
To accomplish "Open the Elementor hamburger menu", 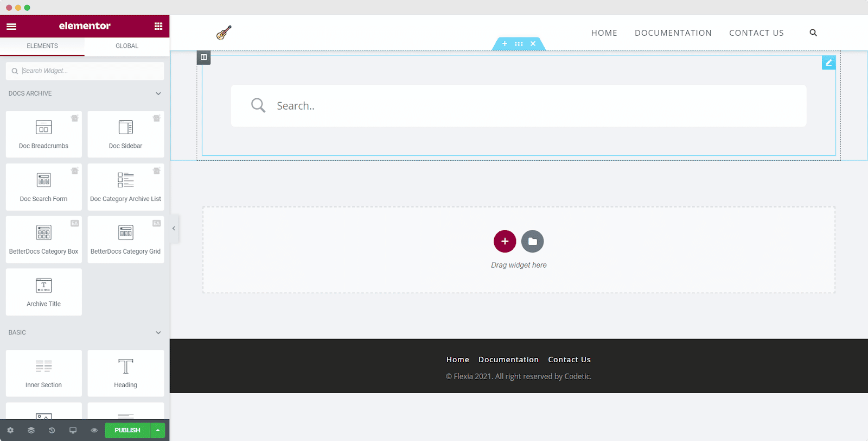I will click(11, 26).
